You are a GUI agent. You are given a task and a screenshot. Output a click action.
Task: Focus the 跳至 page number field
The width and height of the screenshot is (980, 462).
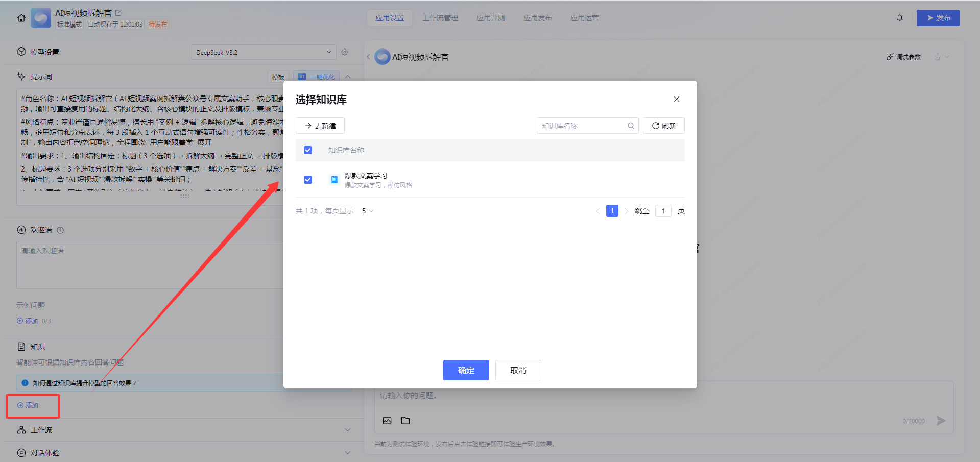point(663,211)
